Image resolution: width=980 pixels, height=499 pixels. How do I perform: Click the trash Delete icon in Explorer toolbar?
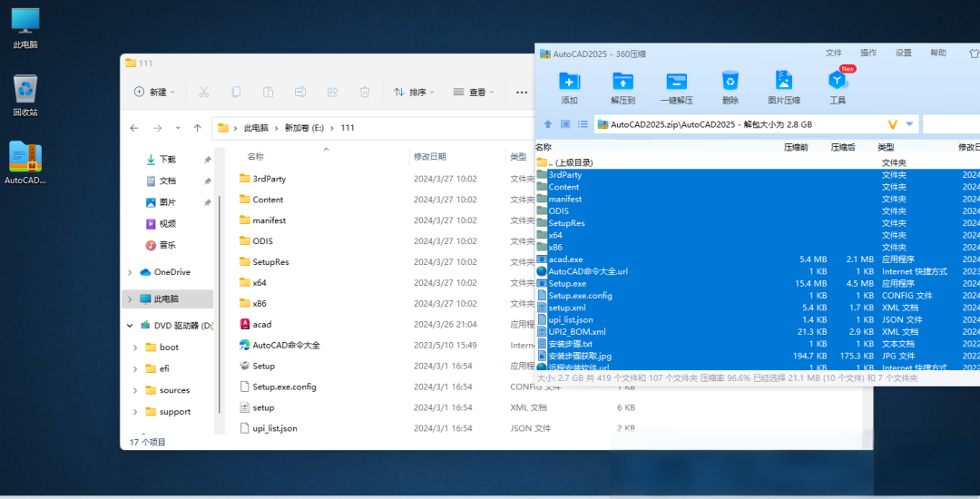point(365,92)
